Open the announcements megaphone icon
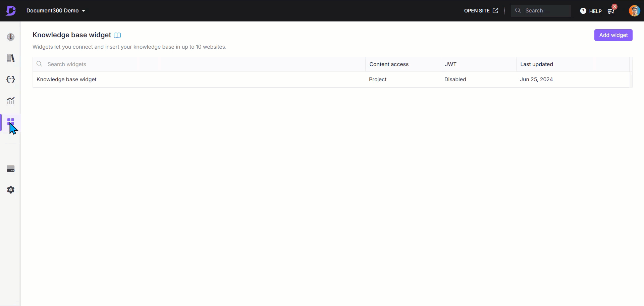644x306 pixels. click(x=611, y=11)
